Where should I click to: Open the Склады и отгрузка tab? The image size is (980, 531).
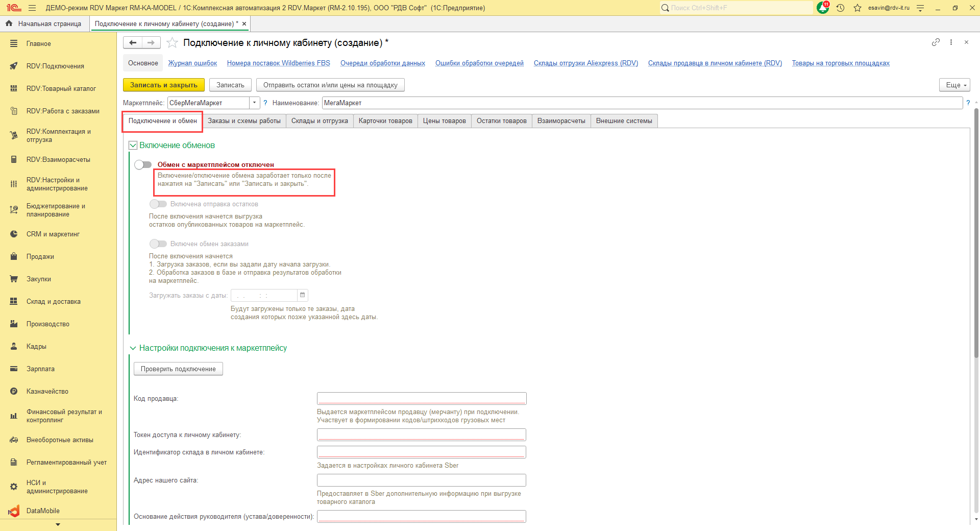click(x=320, y=121)
